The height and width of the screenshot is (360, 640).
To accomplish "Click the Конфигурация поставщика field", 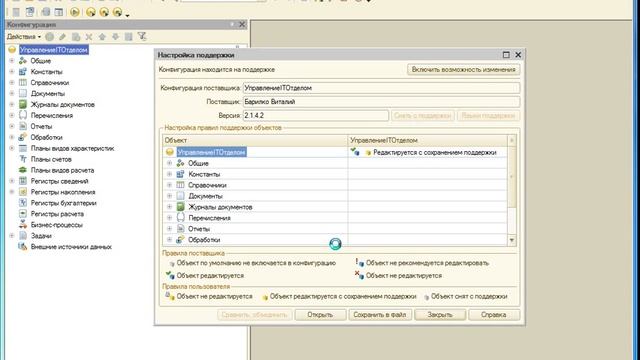I will [381, 88].
